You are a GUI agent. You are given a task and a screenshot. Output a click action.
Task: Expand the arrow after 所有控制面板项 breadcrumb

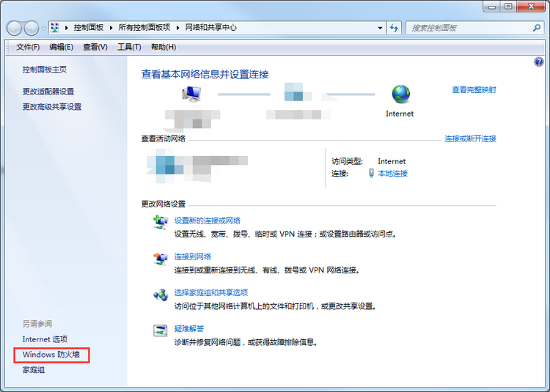pos(178,28)
